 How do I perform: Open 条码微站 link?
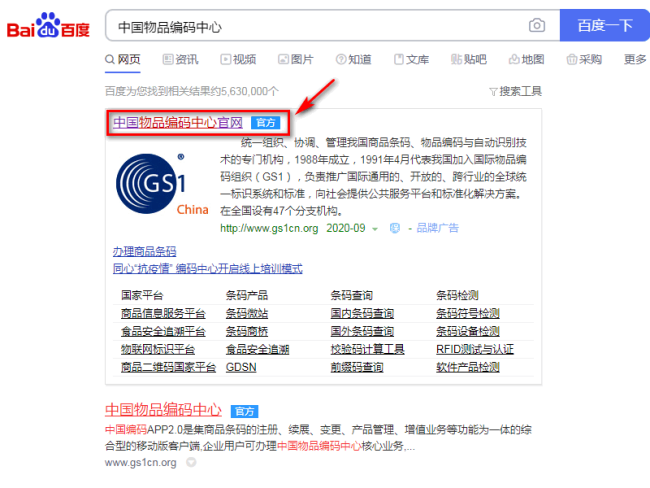click(x=247, y=313)
